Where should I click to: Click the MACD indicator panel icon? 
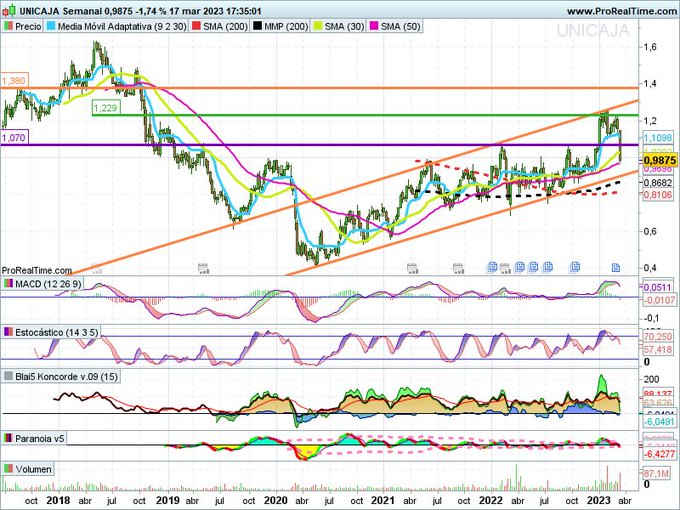click(8, 284)
